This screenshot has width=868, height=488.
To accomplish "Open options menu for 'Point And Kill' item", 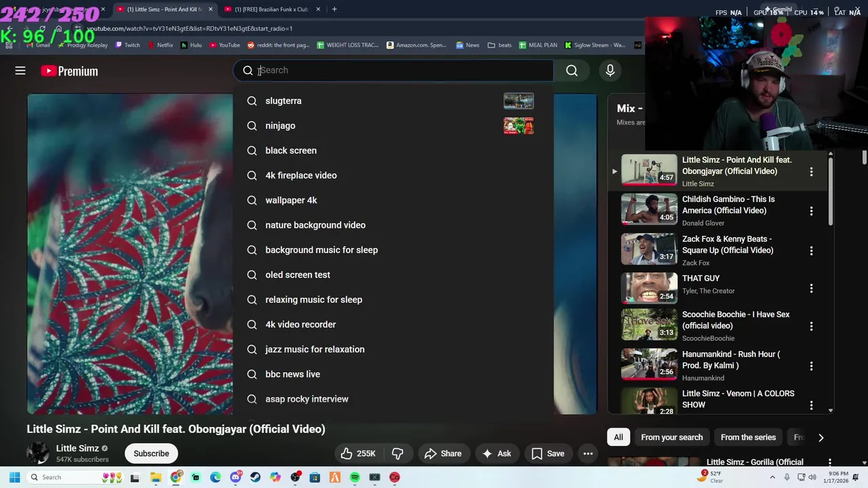I will point(811,171).
